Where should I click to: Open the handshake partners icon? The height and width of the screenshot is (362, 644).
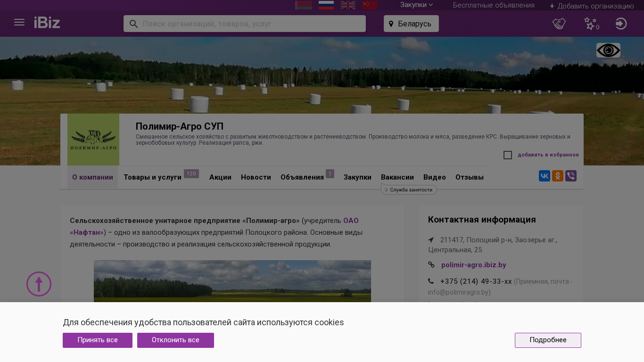coord(559,24)
